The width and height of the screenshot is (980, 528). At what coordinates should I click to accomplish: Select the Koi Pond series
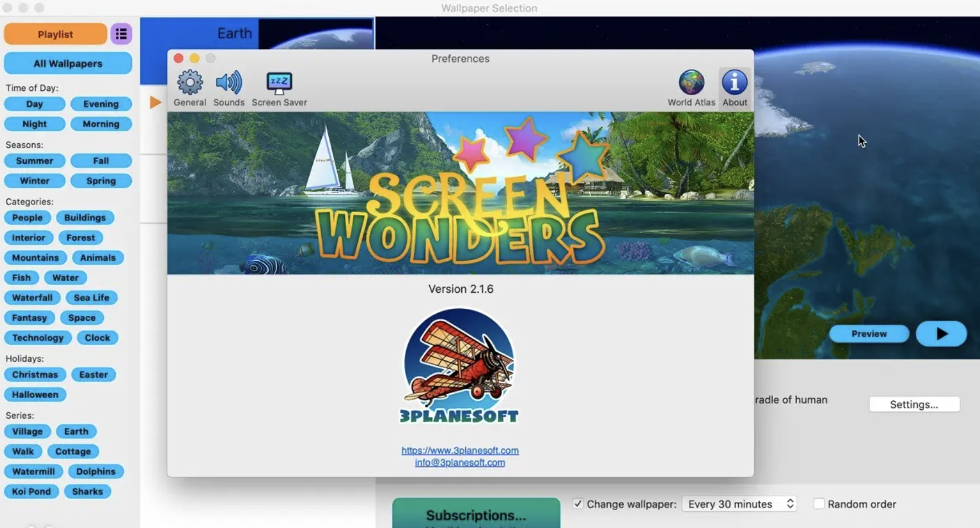[31, 492]
